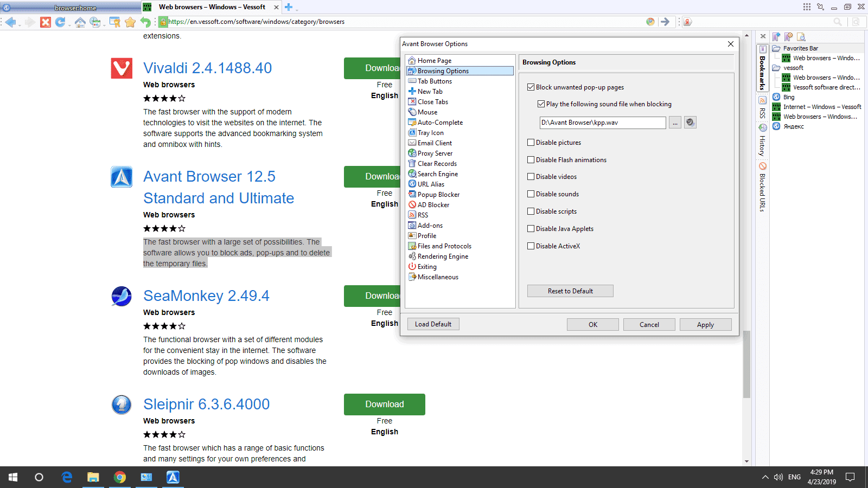This screenshot has height=488, width=868.
Task: Enable Disable videos checkbox
Action: tap(531, 176)
